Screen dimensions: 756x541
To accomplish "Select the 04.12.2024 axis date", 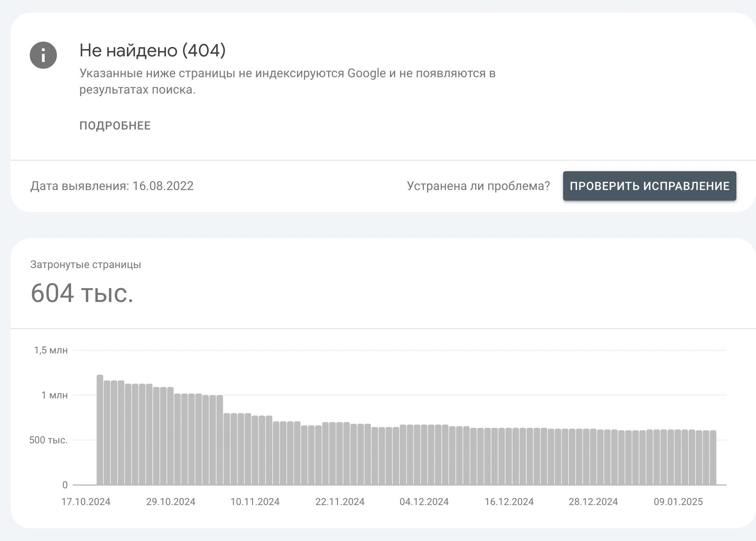I will (424, 502).
